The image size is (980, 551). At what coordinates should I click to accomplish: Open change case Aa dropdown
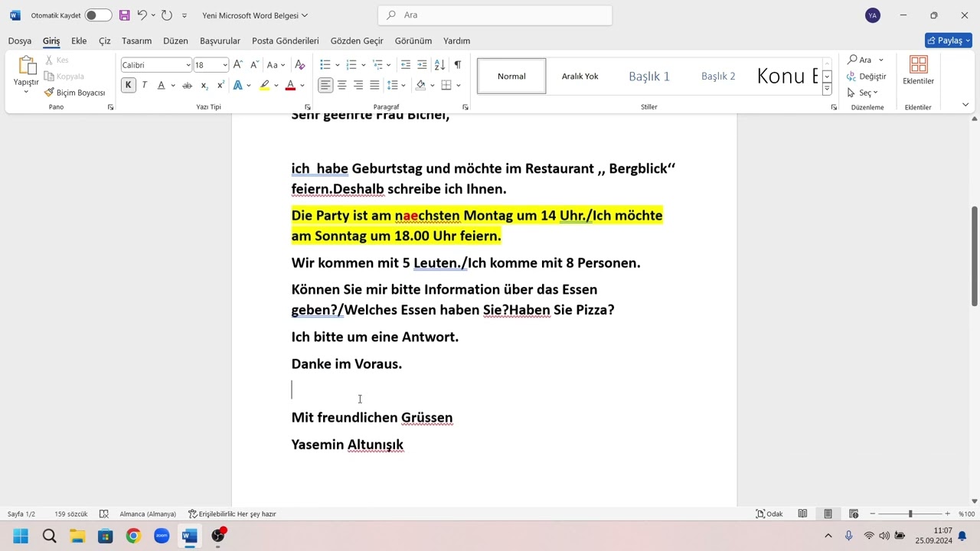pos(276,65)
